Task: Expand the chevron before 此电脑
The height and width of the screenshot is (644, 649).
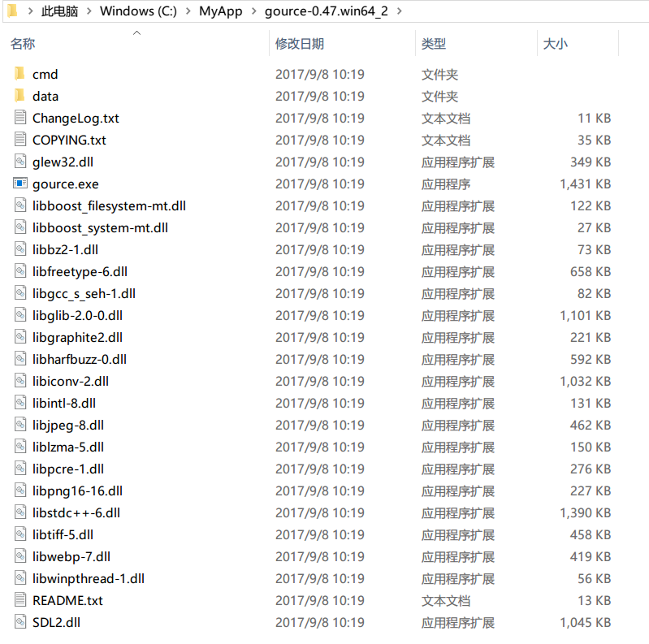Action: [30, 11]
